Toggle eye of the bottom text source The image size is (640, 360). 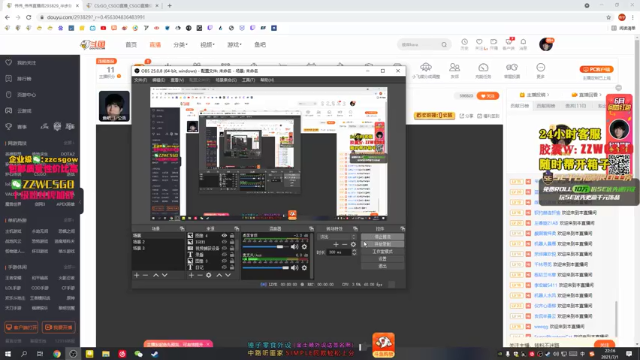pos(224,267)
